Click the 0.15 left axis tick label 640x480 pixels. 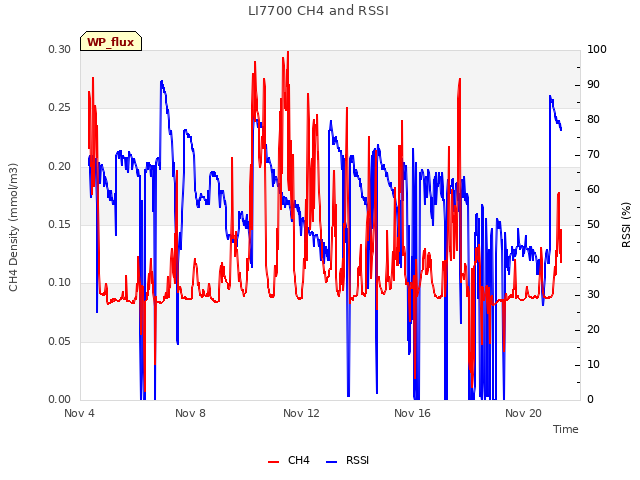pyautogui.click(x=60, y=224)
